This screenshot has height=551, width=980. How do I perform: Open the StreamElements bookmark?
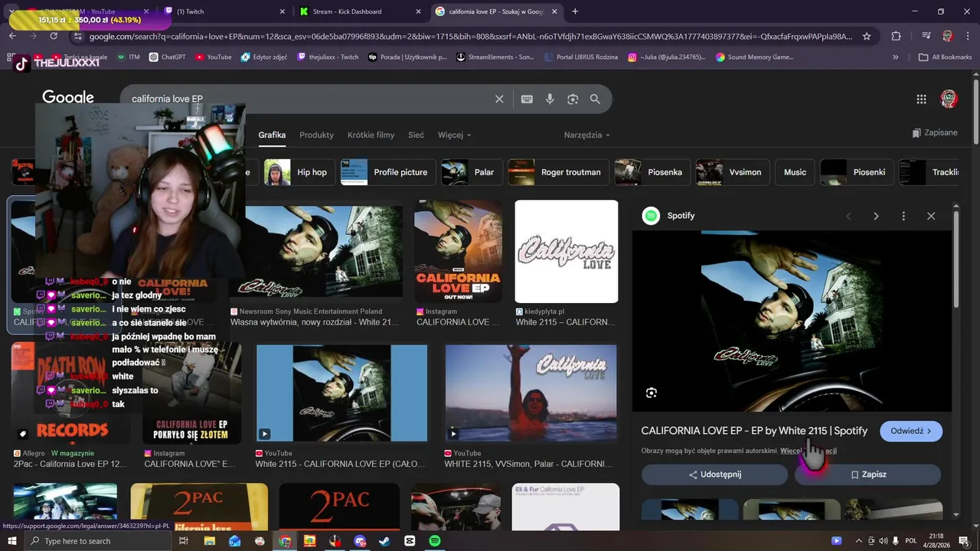[x=495, y=57]
